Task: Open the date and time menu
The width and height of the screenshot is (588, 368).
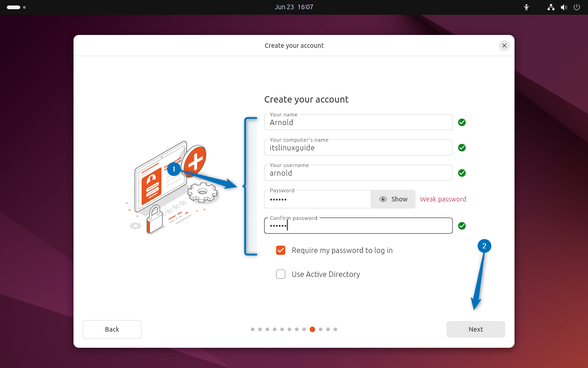Action: [x=294, y=7]
